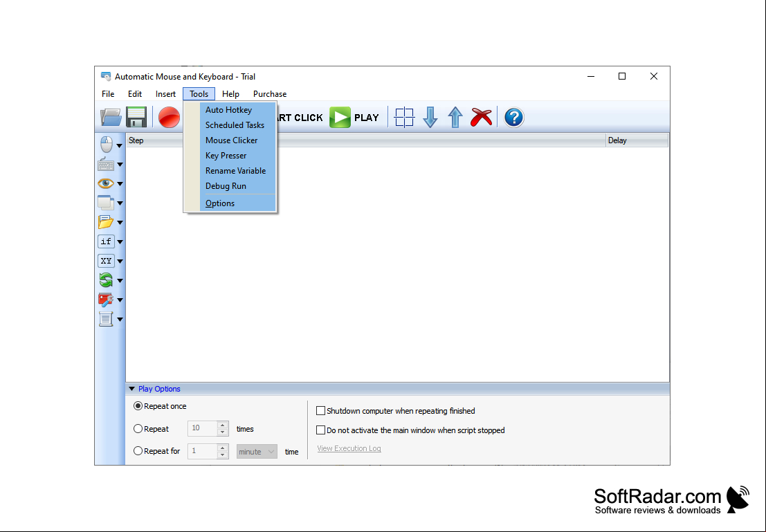Open the Help menu
The width and height of the screenshot is (766, 532).
(230, 94)
